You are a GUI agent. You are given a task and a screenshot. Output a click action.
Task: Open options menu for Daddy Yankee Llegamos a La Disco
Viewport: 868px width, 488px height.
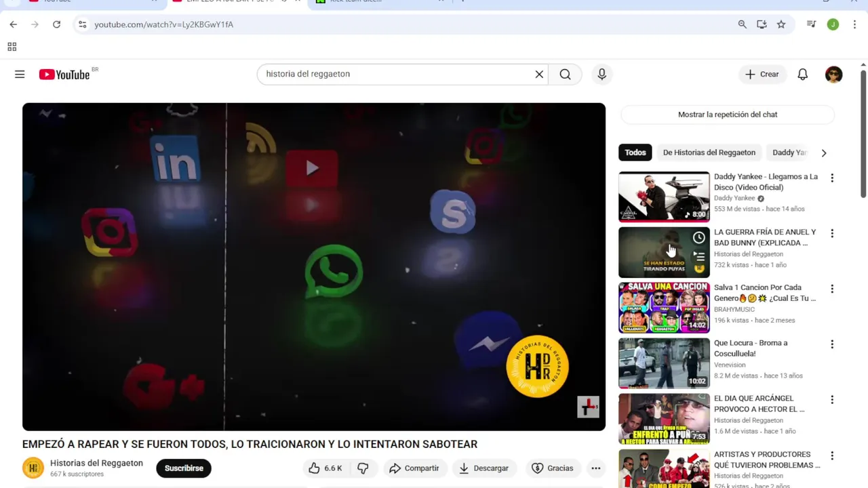pos(832,178)
